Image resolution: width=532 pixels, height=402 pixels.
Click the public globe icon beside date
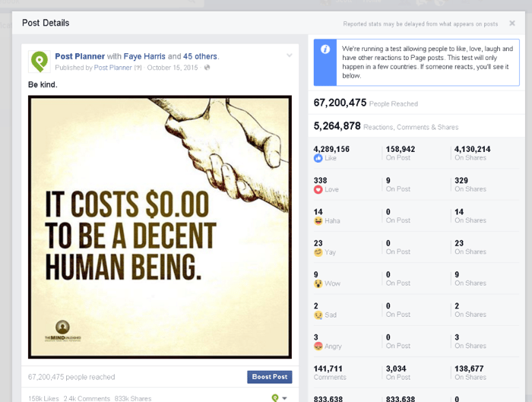coord(207,68)
